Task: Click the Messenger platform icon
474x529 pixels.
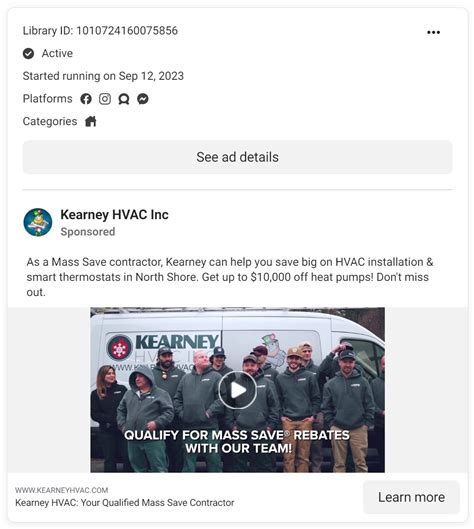Action: pyautogui.click(x=143, y=99)
